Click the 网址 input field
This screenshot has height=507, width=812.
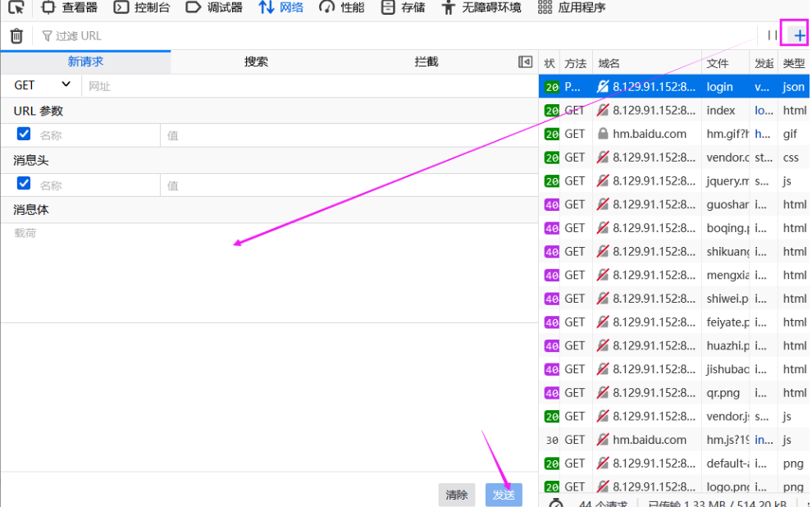[x=308, y=86]
